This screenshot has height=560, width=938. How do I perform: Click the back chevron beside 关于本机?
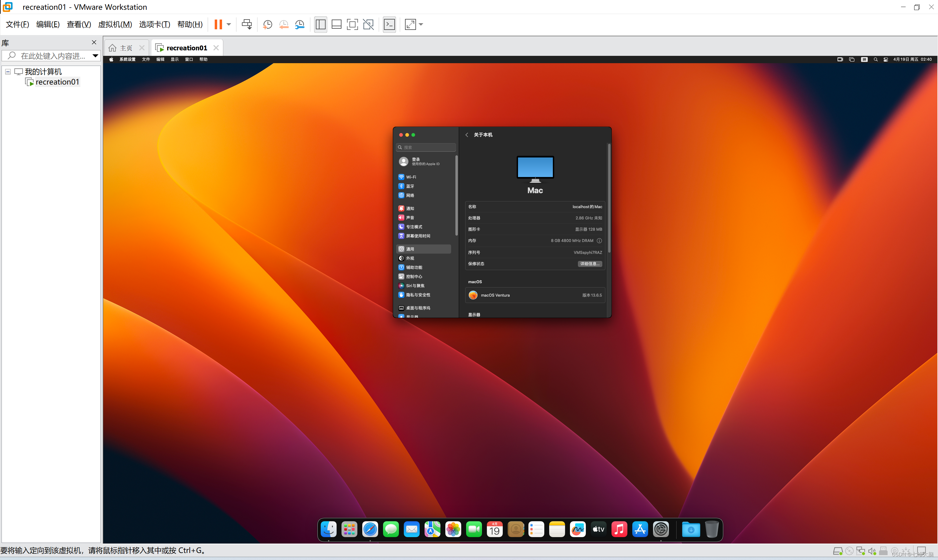tap(467, 135)
